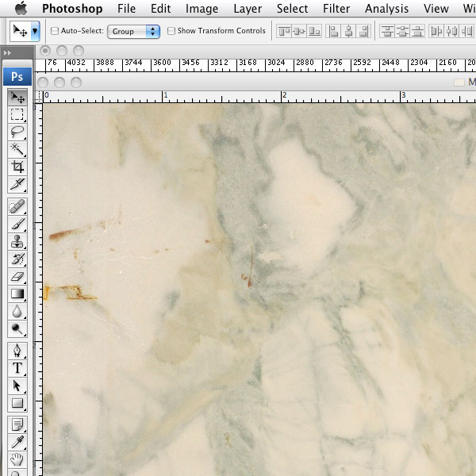This screenshot has height=476, width=476.
Task: Choose the Type tool
Action: [x=17, y=368]
